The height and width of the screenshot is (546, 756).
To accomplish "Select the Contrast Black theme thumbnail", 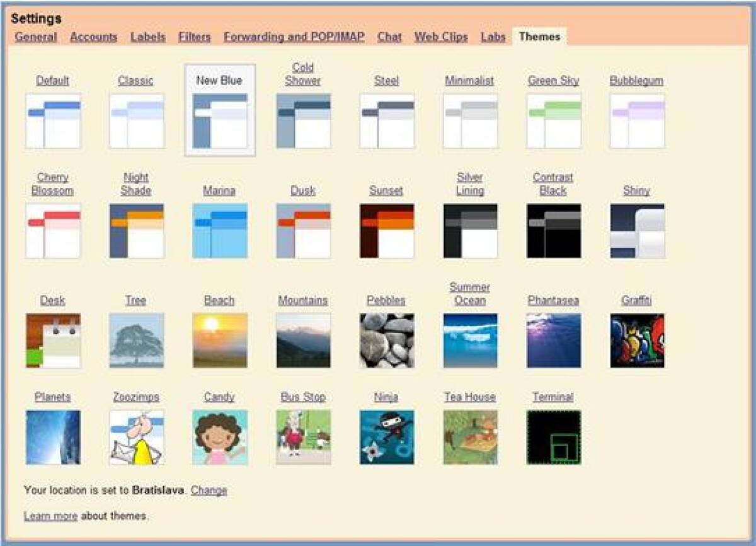I will coord(554,231).
